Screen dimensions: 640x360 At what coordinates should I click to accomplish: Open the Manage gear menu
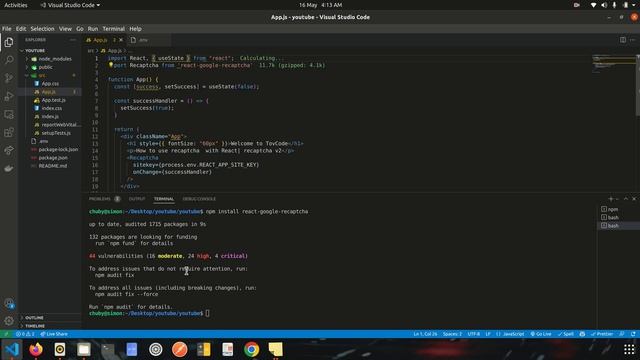[x=9, y=321]
